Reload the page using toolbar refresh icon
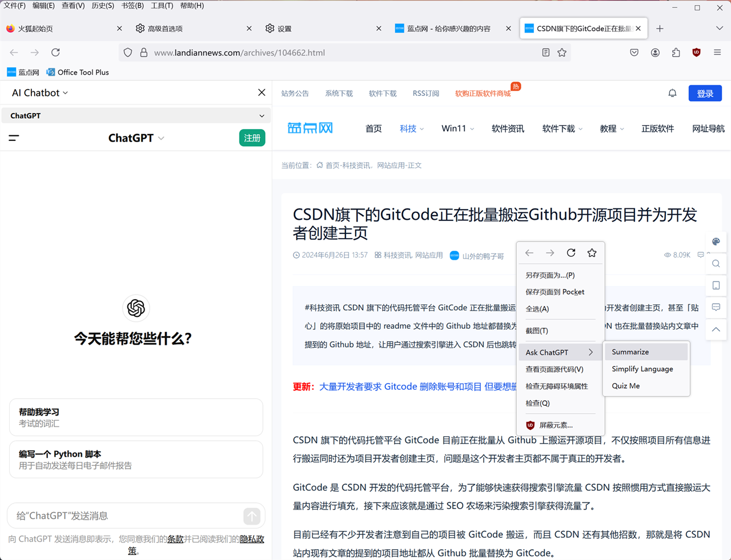 pos(55,53)
